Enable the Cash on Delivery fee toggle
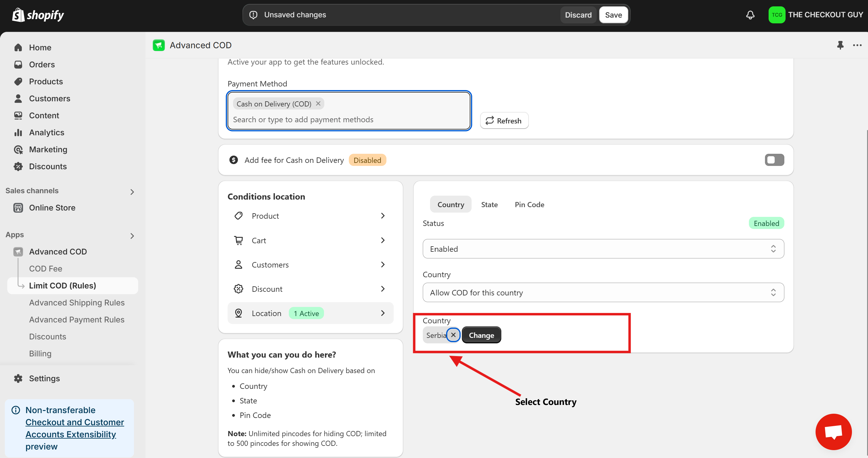Image resolution: width=868 pixels, height=458 pixels. 774,160
